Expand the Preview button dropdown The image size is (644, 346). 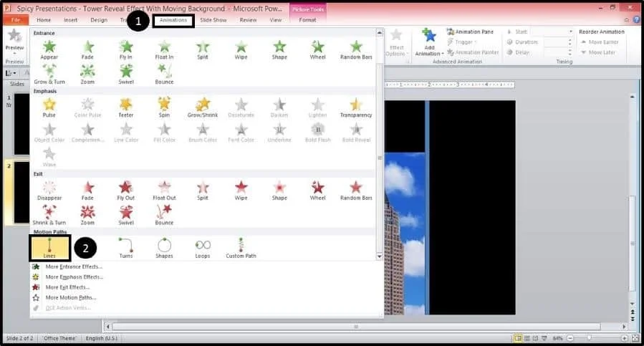(14, 54)
